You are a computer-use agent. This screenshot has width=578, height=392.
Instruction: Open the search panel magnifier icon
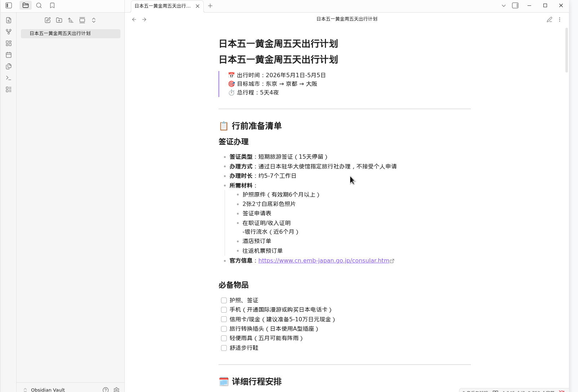39,5
